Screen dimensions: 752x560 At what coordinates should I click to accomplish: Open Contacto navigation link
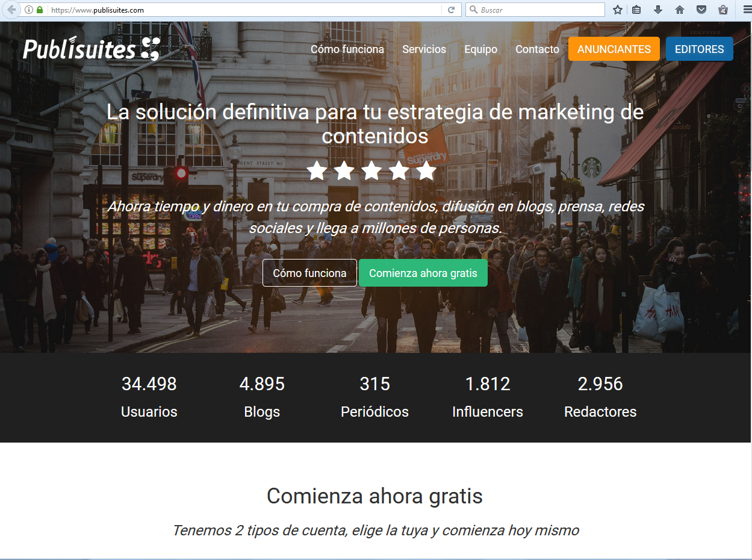(537, 49)
